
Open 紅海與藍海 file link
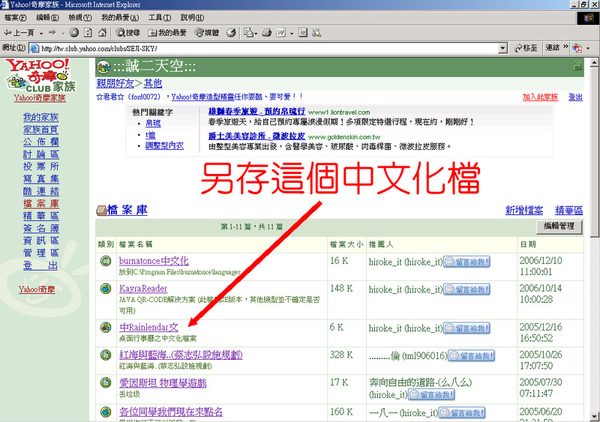[x=181, y=355]
